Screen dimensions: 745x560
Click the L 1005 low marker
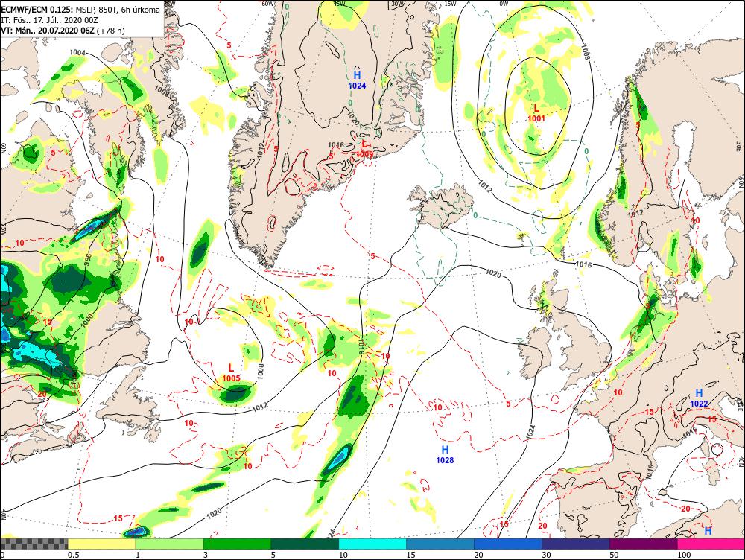[232, 373]
